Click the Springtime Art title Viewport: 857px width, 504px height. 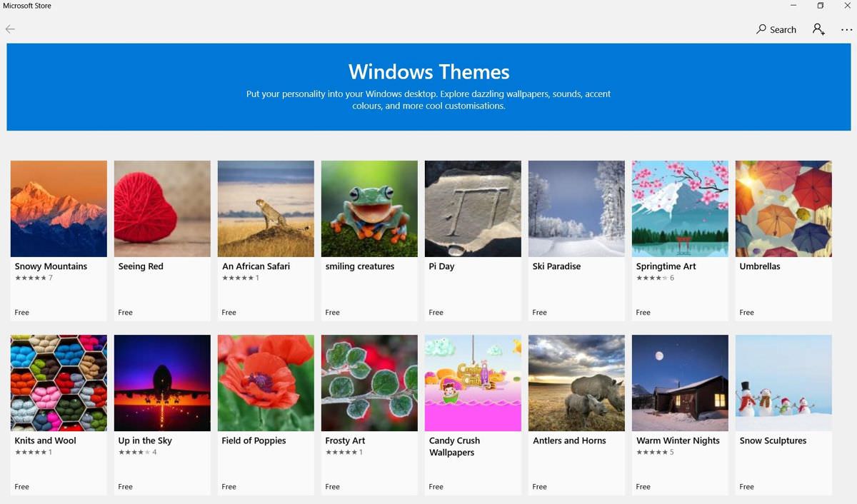666,266
